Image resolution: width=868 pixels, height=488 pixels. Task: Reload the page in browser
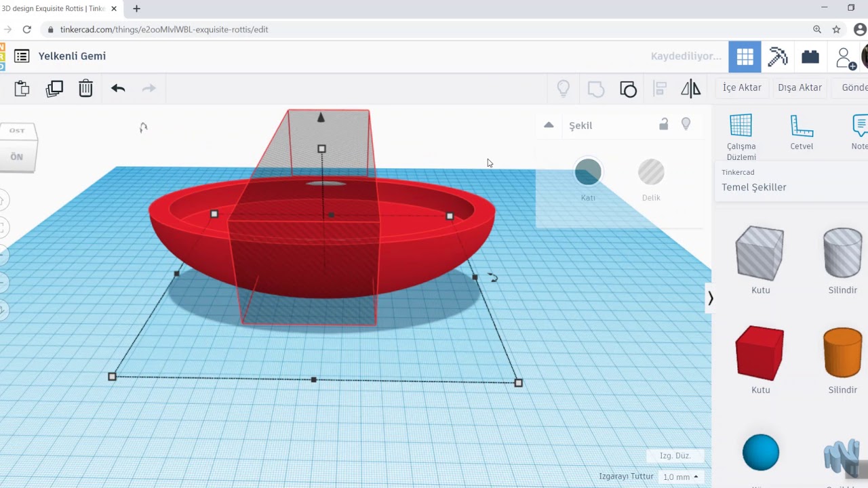[26, 29]
